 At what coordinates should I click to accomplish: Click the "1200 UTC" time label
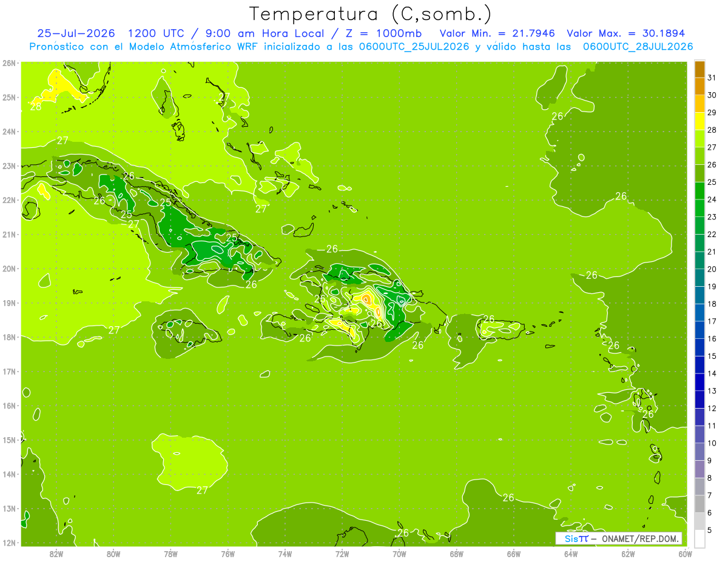155,33
